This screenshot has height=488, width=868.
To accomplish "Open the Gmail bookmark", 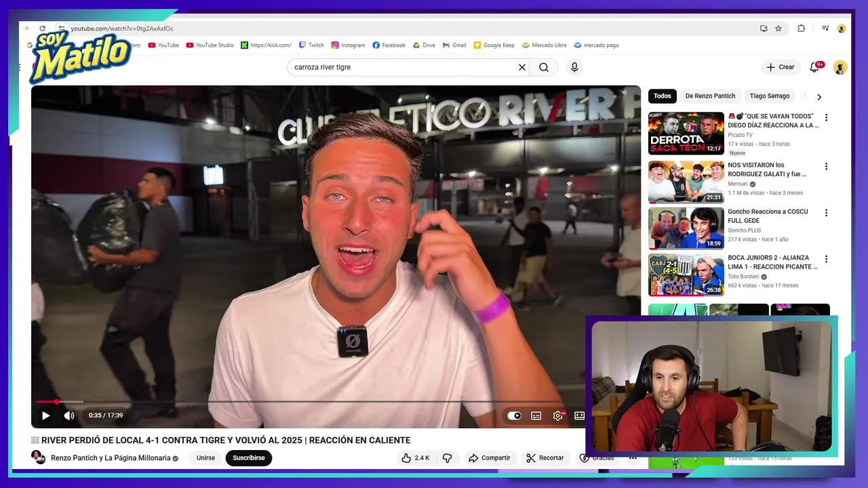I will pyautogui.click(x=455, y=45).
